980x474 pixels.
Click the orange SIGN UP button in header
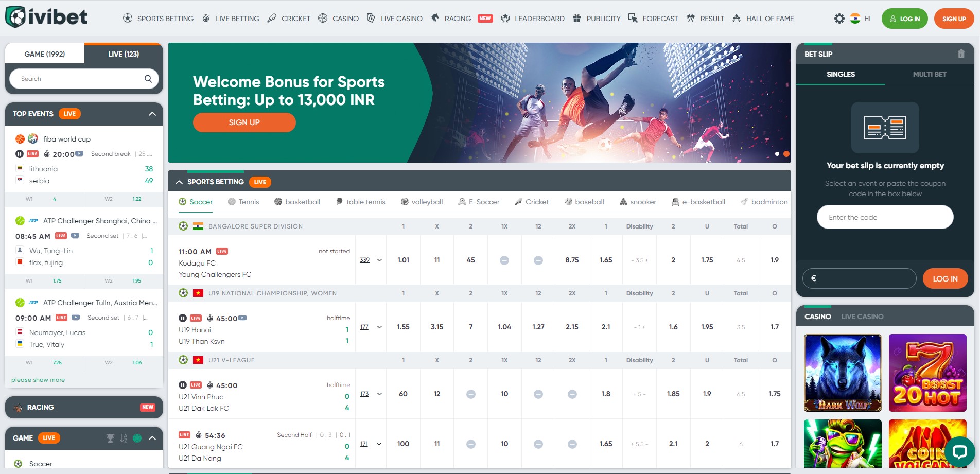tap(954, 19)
